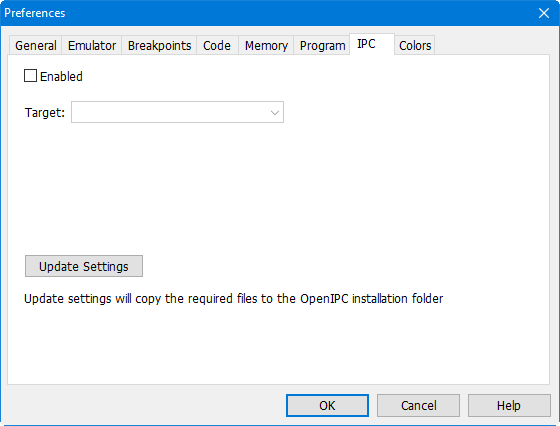The width and height of the screenshot is (560, 426).
Task: Show the Memory preferences tab
Action: tap(266, 45)
